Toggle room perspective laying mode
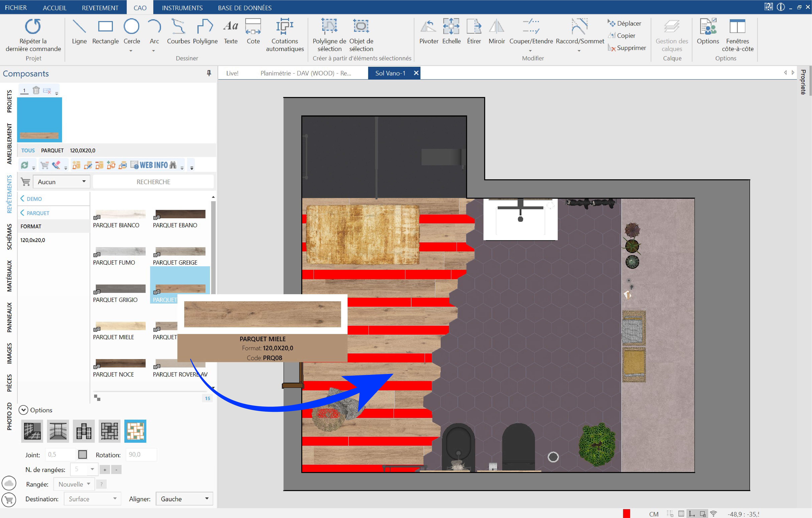This screenshot has height=518, width=812. click(x=58, y=431)
